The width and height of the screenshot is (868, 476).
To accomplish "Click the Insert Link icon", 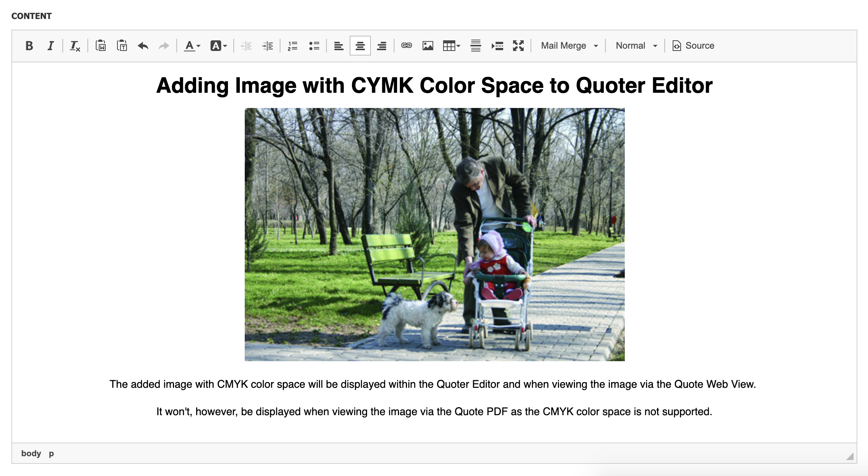I will click(406, 46).
